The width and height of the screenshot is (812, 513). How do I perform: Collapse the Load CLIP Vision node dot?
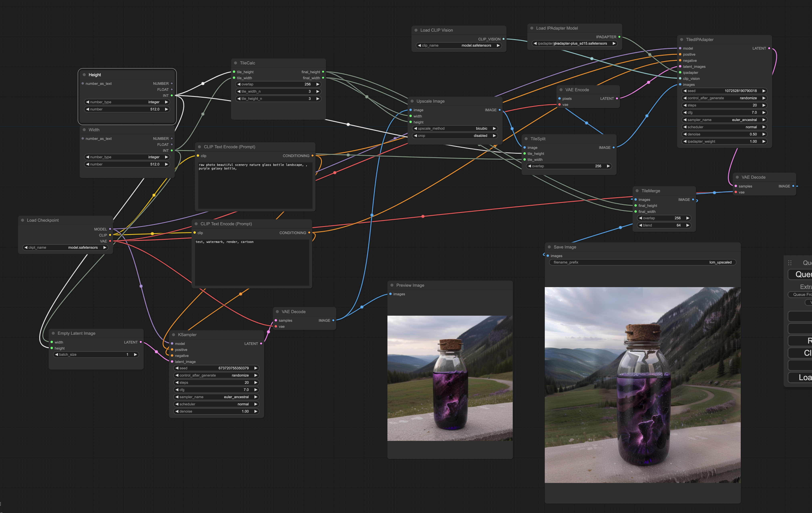pos(416,30)
